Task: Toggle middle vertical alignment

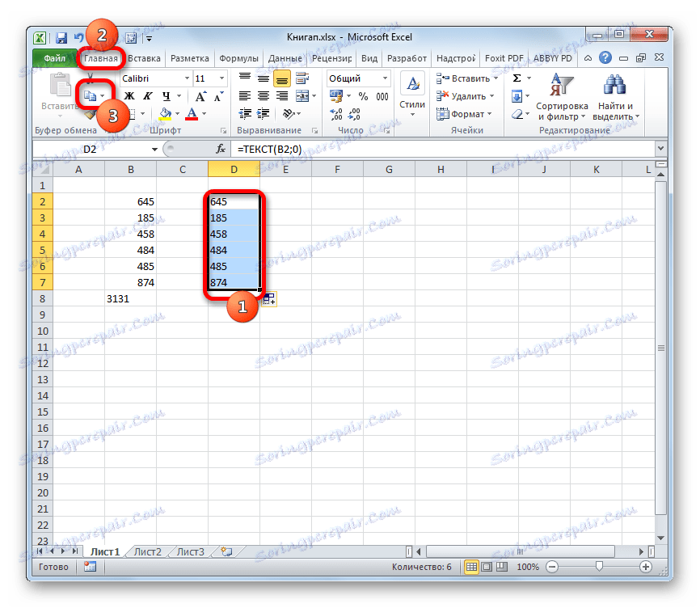Action: 263,78
